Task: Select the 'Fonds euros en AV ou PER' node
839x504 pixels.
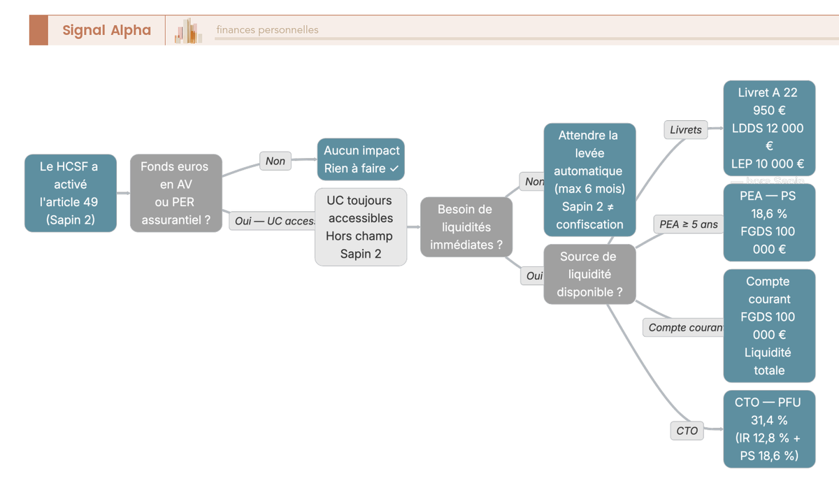Action: click(x=175, y=193)
